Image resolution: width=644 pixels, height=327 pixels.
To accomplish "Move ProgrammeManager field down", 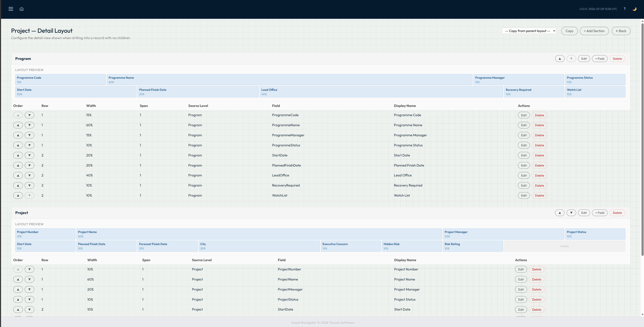I will (29, 135).
